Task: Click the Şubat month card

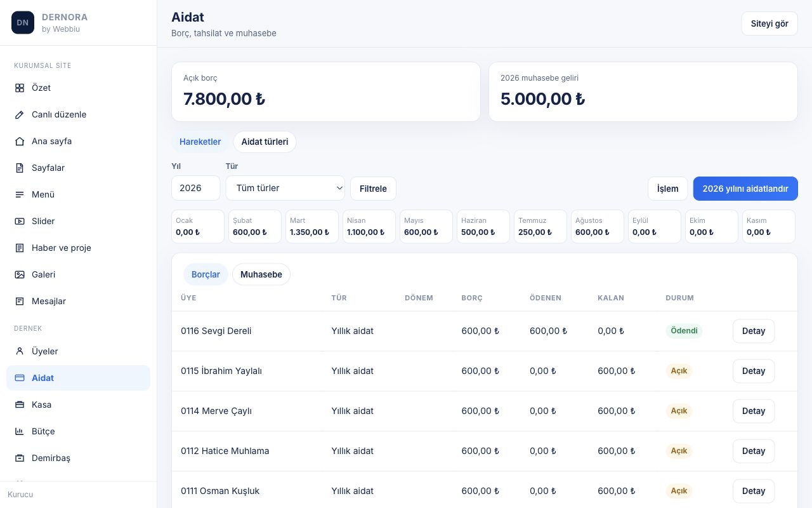Action: pyautogui.click(x=255, y=227)
